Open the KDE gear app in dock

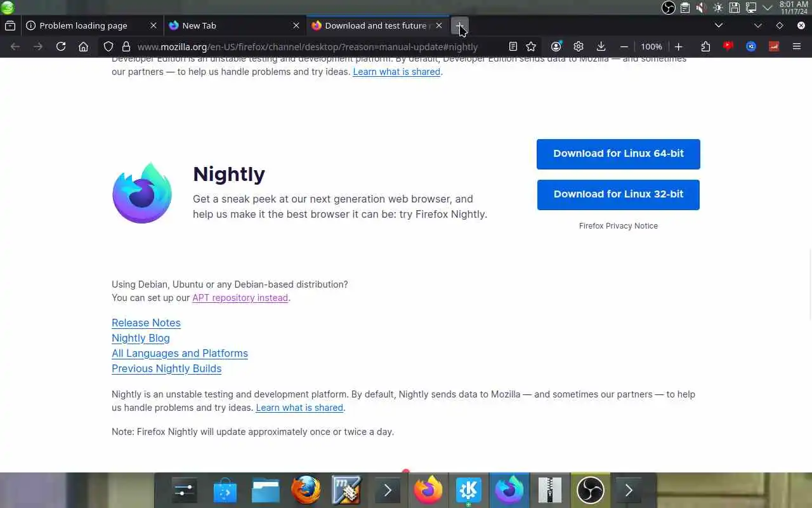[468, 491]
